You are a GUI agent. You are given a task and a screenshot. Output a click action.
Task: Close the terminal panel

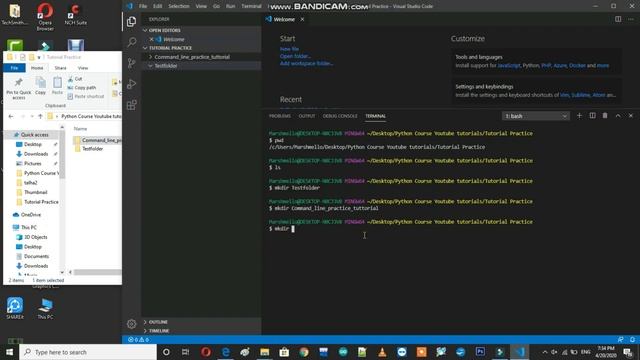tap(631, 116)
